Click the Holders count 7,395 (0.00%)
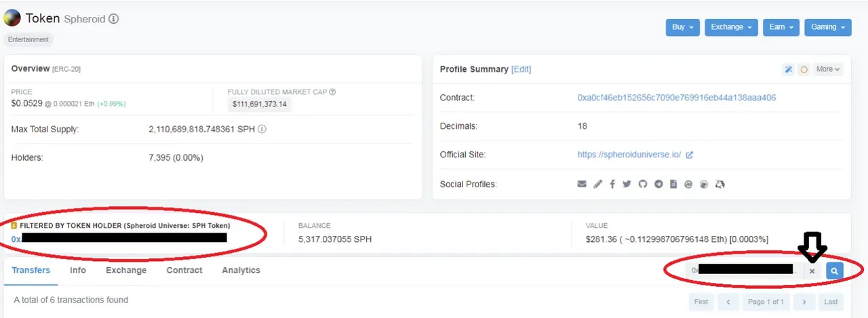The width and height of the screenshot is (868, 318). click(176, 158)
